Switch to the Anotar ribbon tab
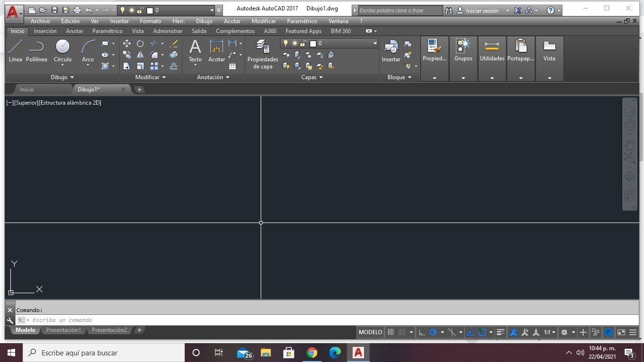This screenshot has height=362, width=644. (x=74, y=31)
